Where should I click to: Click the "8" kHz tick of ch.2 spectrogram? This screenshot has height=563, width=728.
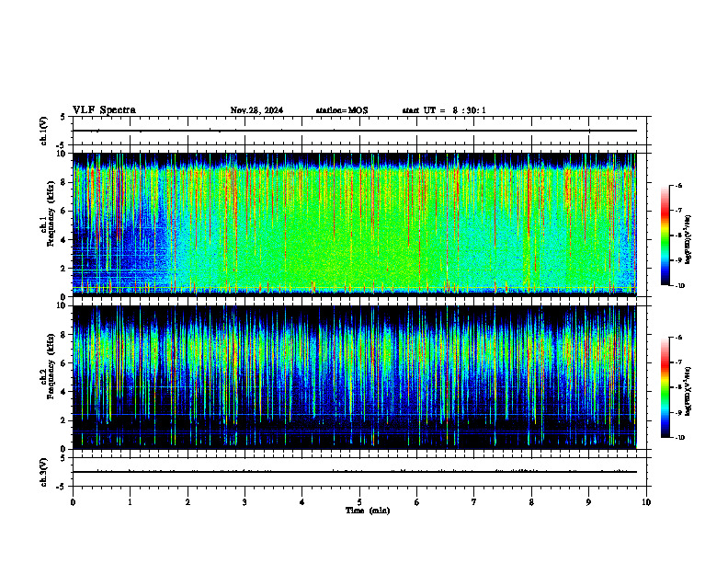tap(64, 335)
